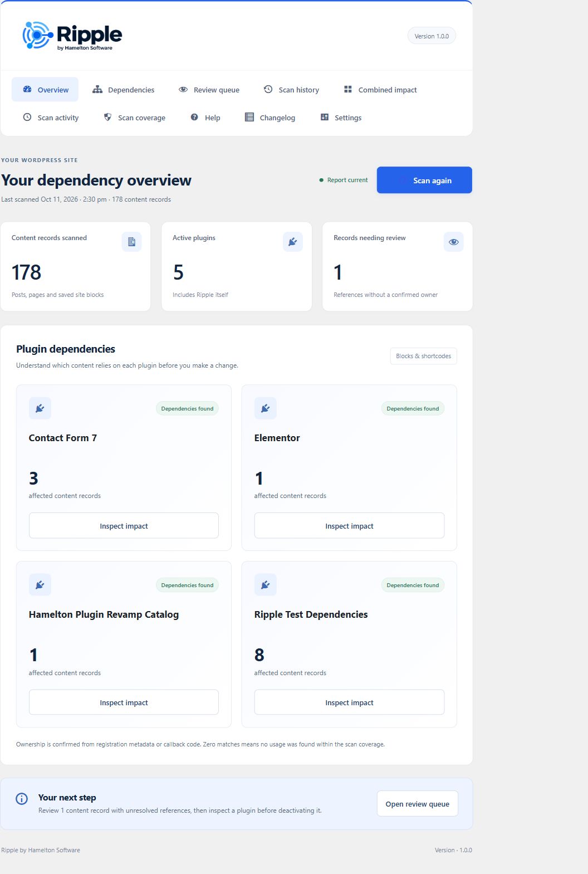Click eye icon on Records needing review card
The width and height of the screenshot is (588, 874).
pos(453,242)
